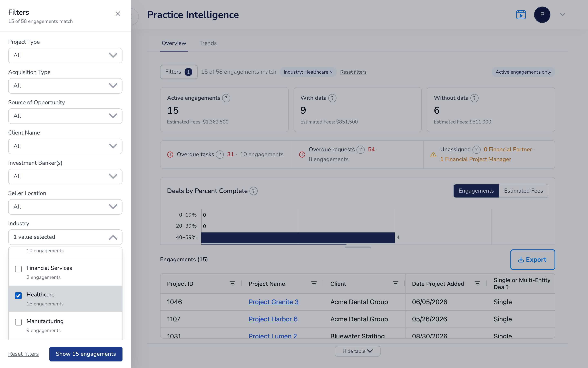Screen dimensions: 588x368
Task: Check the Financial Services checkbox
Action: 18,269
